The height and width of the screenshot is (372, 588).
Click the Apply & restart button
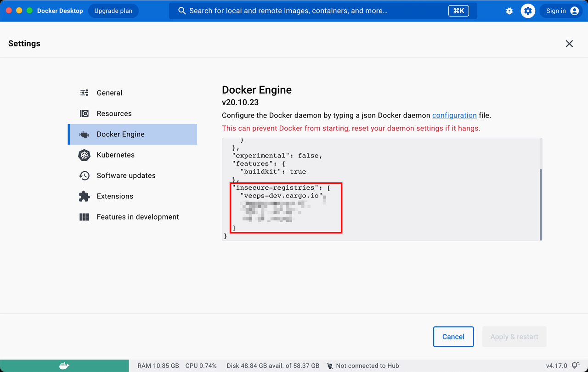[514, 337]
